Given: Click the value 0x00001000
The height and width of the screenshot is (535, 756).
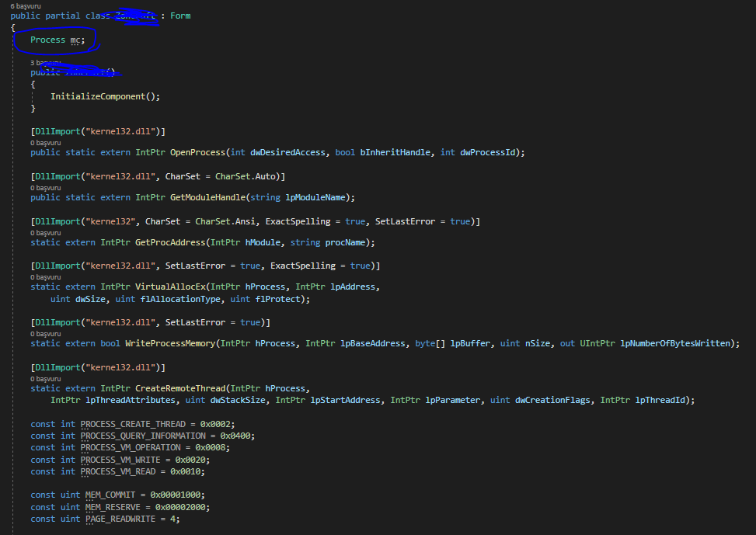Looking at the screenshot, I should coord(176,495).
